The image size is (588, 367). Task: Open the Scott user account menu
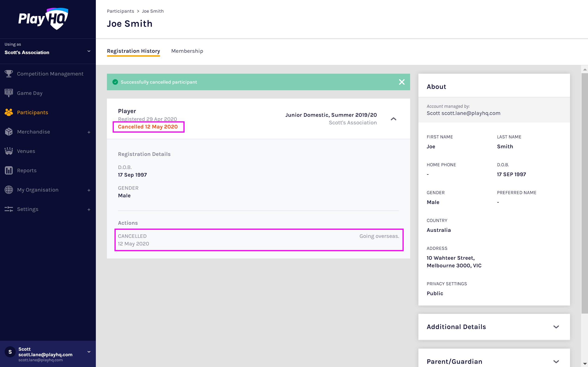click(x=89, y=352)
